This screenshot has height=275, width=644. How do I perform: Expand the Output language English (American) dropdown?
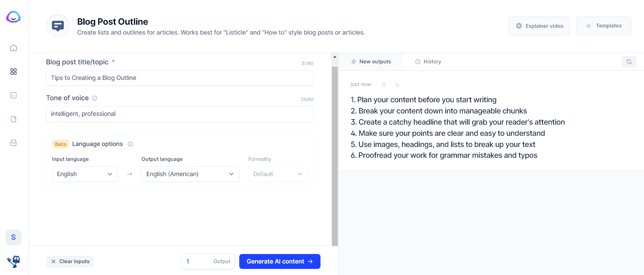pyautogui.click(x=190, y=174)
